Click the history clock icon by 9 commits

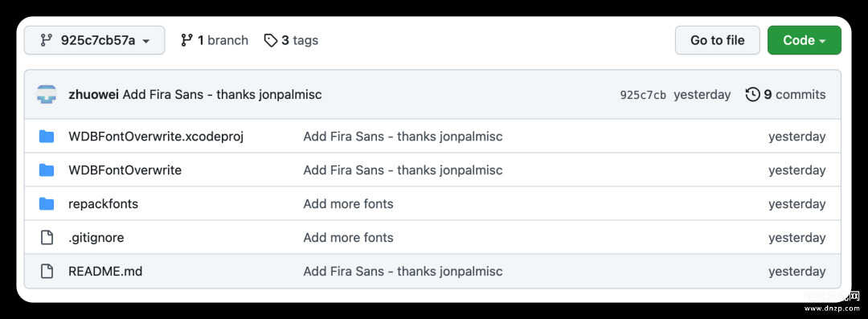point(752,95)
